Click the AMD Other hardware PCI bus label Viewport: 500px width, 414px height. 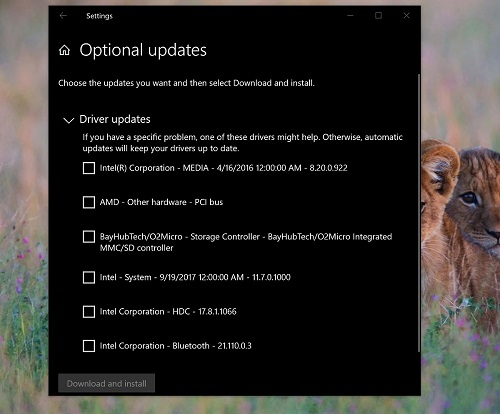pyautogui.click(x=161, y=202)
